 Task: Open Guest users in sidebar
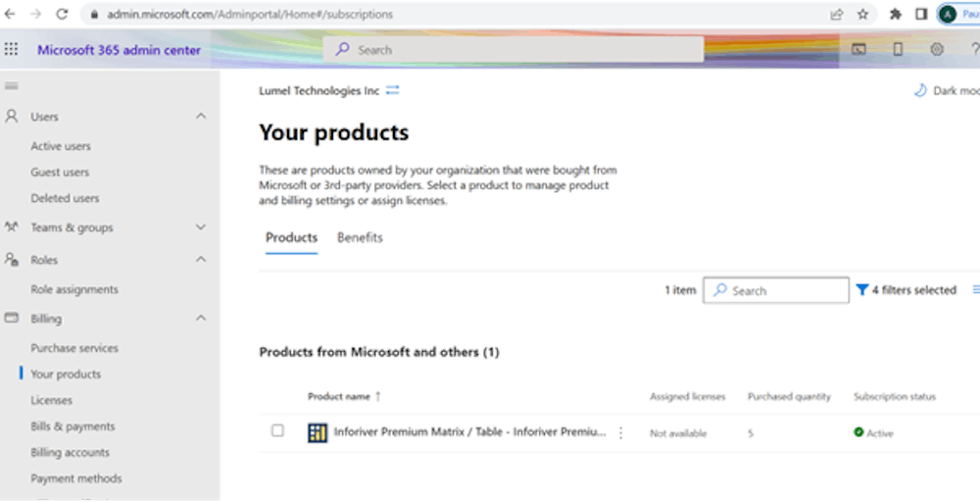point(60,172)
